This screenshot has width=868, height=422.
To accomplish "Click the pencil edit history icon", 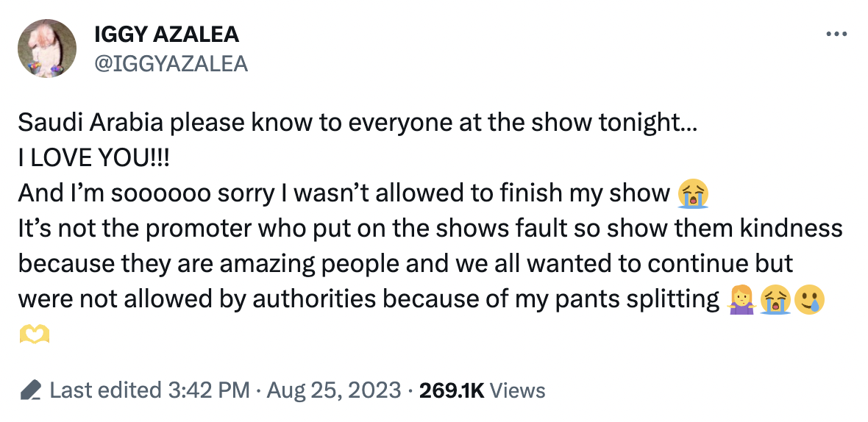I will pos(30,390).
